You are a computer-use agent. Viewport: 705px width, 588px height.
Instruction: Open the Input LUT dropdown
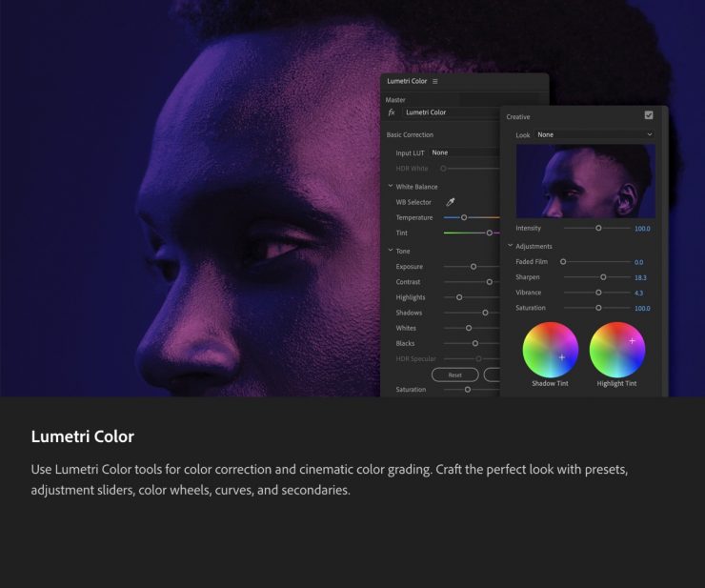click(465, 152)
